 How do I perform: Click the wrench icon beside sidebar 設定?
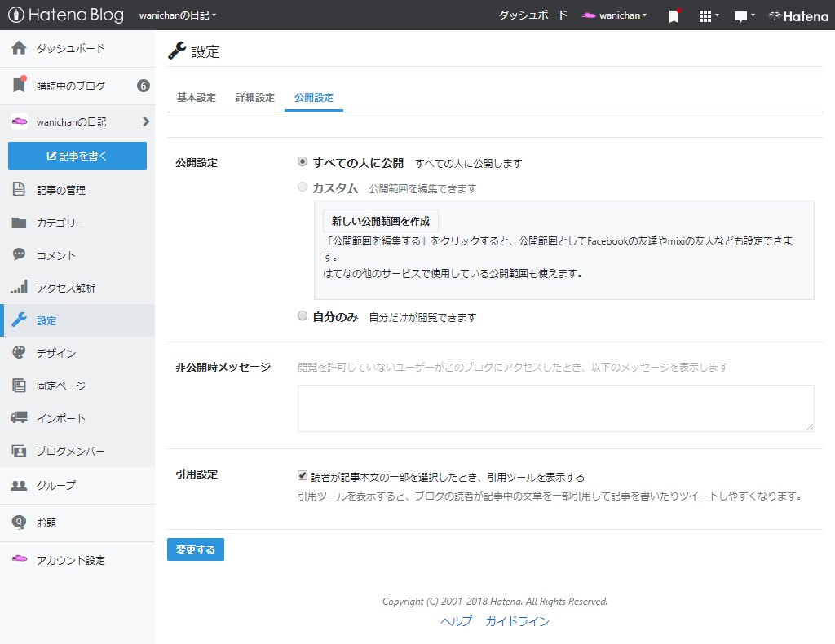20,320
